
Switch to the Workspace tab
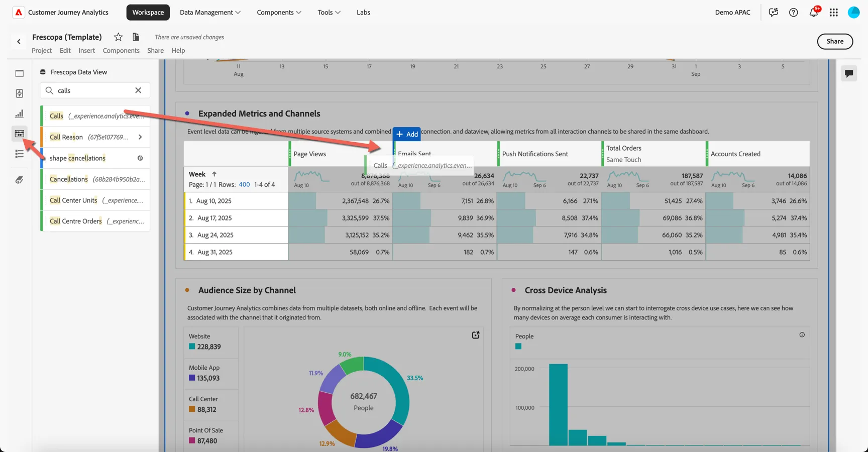coord(148,13)
